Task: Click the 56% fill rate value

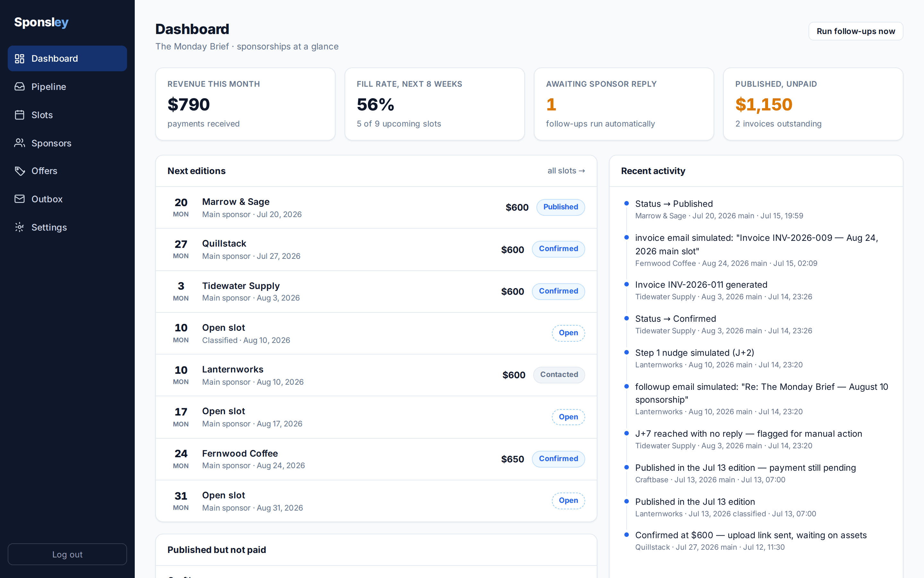Action: point(375,104)
